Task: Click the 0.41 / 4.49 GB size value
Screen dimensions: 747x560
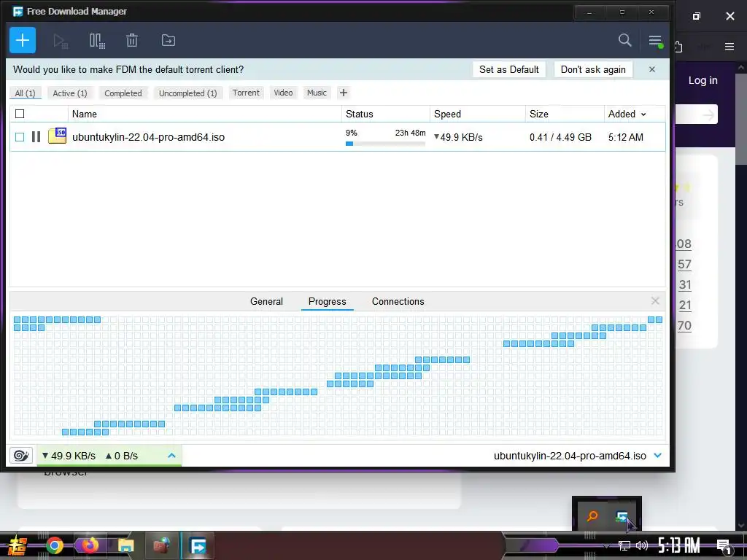Action: tap(560, 137)
